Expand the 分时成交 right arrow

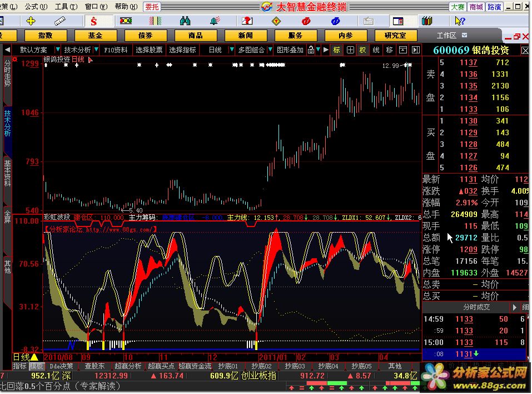[514, 307]
